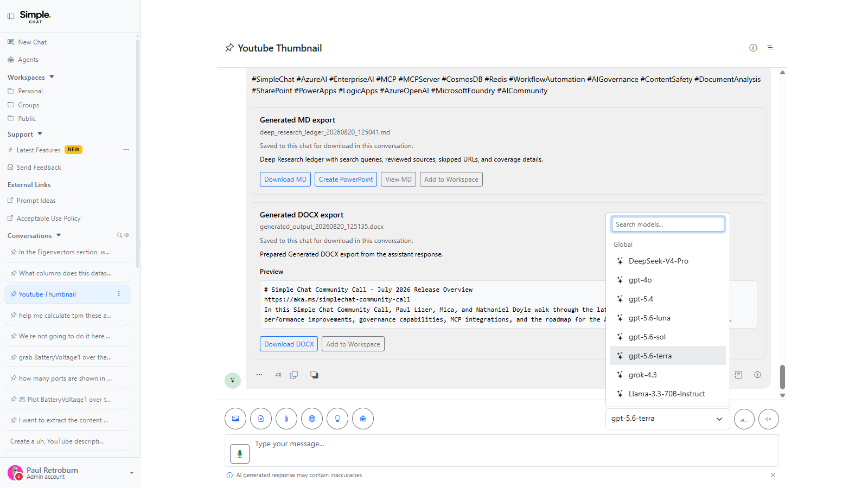Open the Acceptable Use Policy link
The width and height of the screenshot is (868, 488).
[x=44, y=219]
